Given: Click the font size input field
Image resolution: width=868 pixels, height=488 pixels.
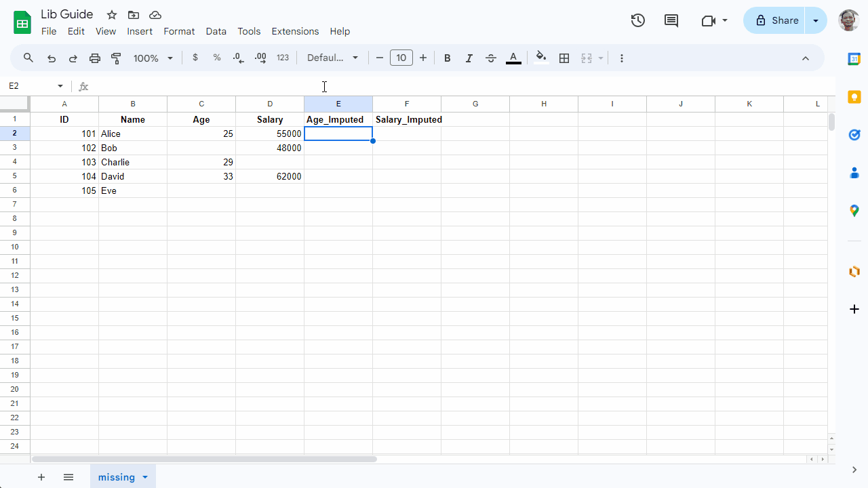Looking at the screenshot, I should (x=401, y=58).
